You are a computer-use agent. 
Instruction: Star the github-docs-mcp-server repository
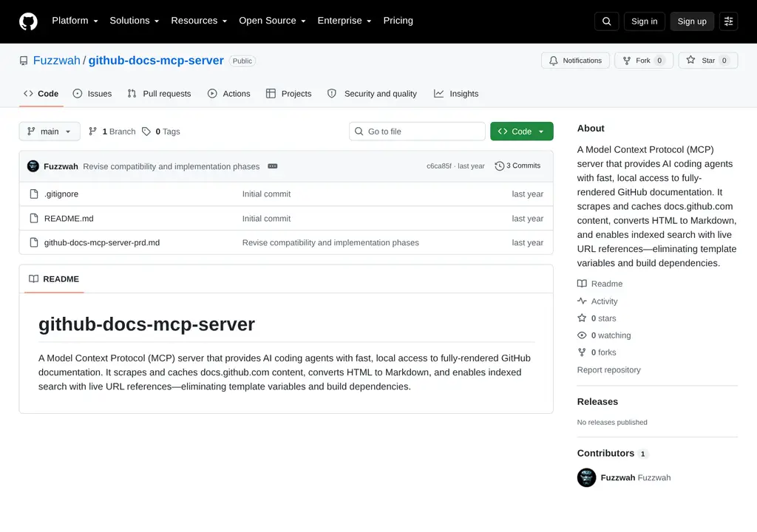(707, 61)
